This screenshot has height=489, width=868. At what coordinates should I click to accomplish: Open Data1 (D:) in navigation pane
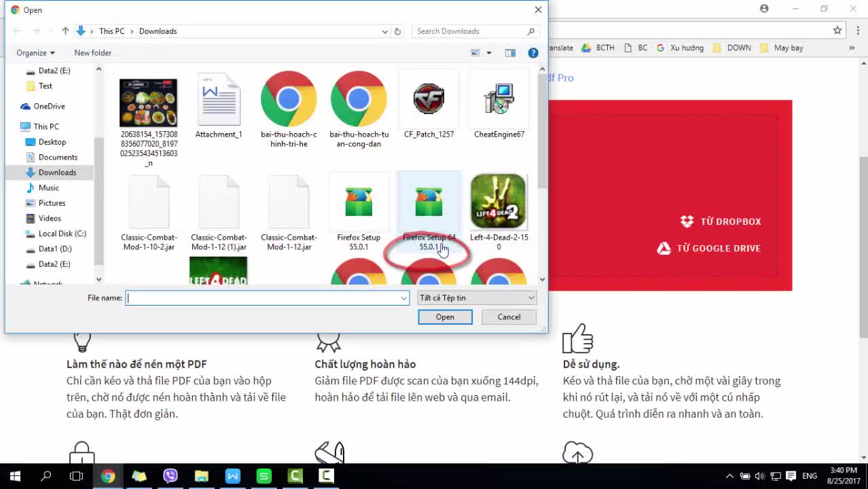coord(54,249)
